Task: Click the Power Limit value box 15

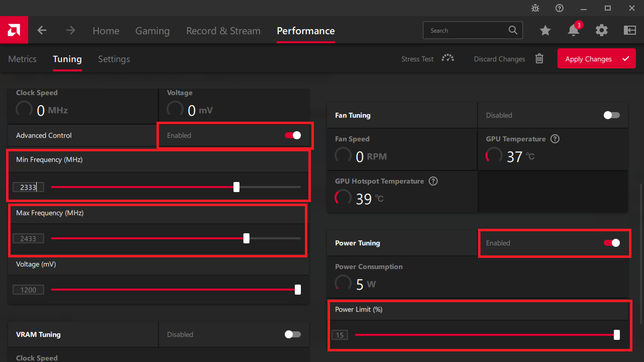Action: point(340,335)
